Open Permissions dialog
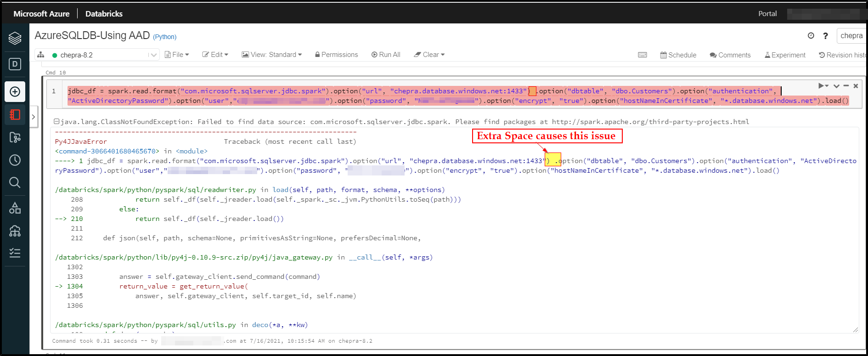The height and width of the screenshot is (356, 868). pos(336,55)
